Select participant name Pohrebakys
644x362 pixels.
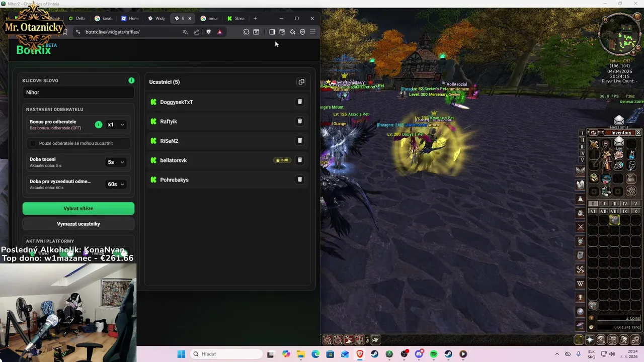[x=175, y=180]
